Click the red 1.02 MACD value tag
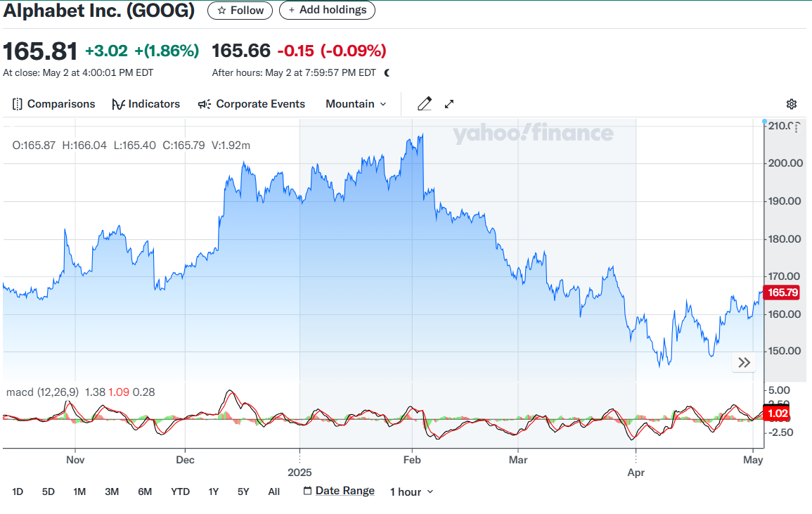The height and width of the screenshot is (514, 812). 777,413
